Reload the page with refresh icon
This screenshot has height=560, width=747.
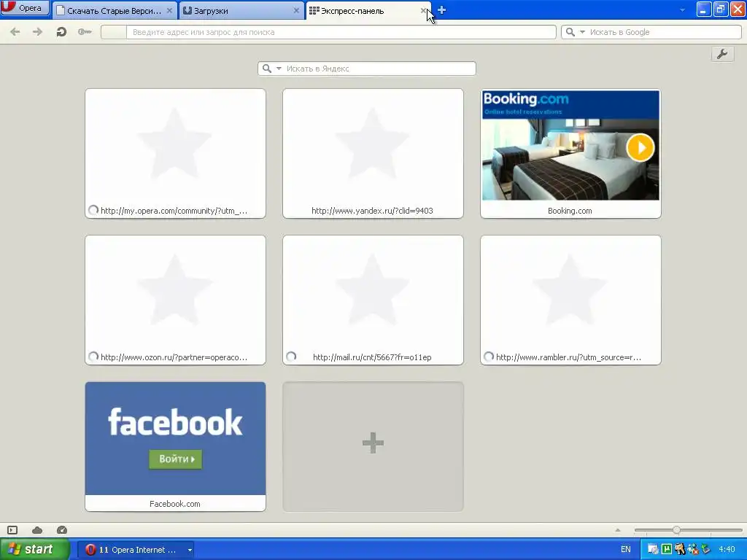coord(61,32)
